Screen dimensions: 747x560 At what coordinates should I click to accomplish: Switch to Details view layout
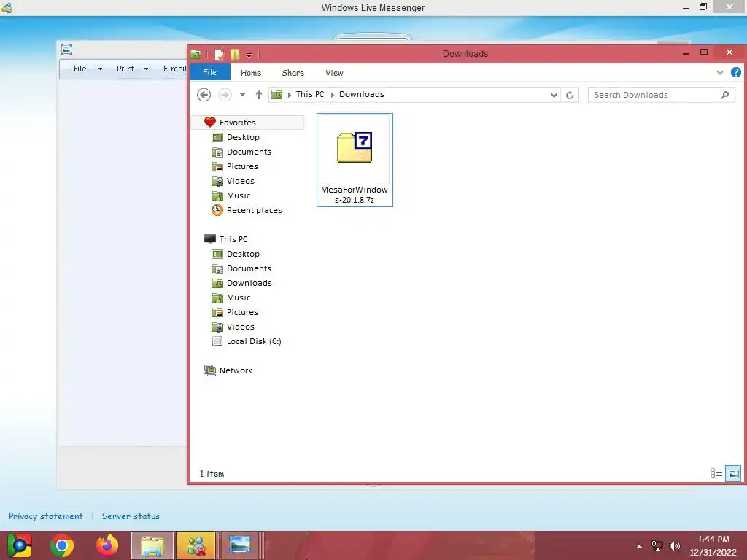pos(716,472)
